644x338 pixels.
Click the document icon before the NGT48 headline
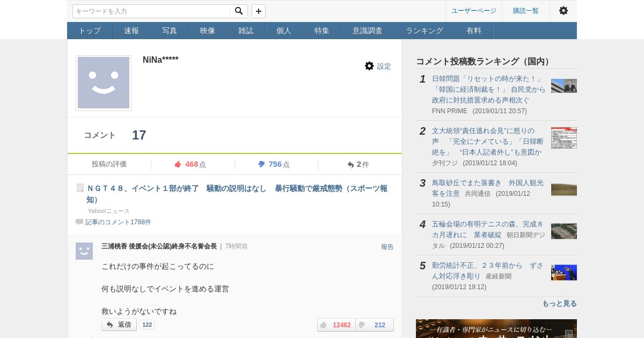click(x=80, y=188)
